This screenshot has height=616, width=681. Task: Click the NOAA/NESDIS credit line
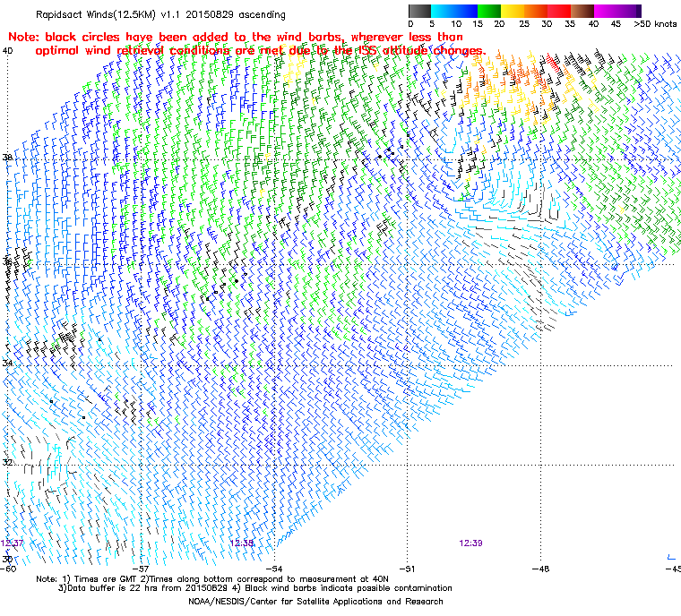(x=315, y=602)
